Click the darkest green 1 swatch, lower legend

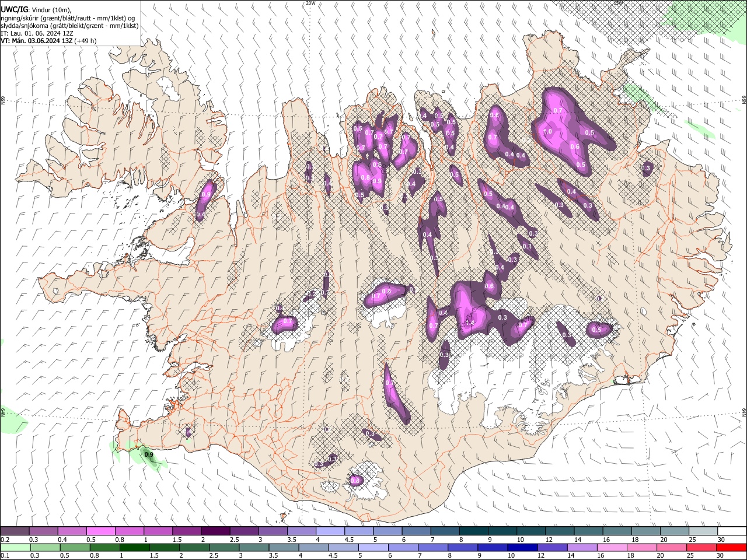pyautogui.click(x=134, y=547)
